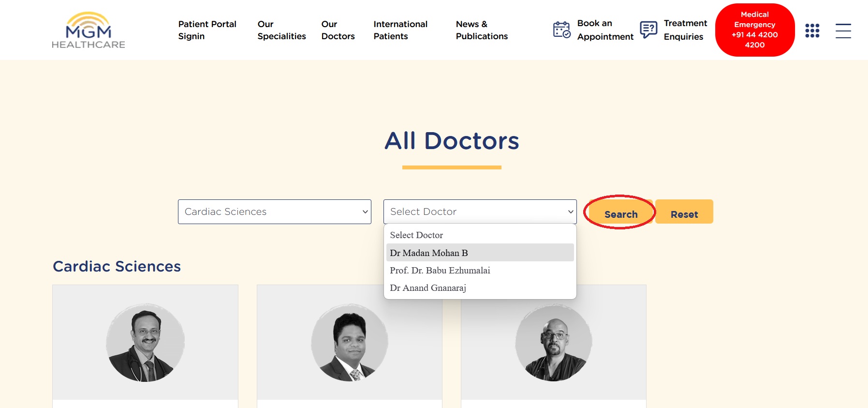Collapse the Select Doctor dropdown
This screenshot has width=868, height=408.
[480, 212]
